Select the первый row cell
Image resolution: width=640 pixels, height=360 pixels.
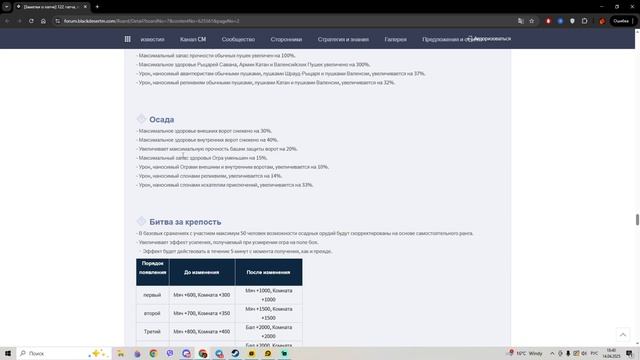(152, 295)
